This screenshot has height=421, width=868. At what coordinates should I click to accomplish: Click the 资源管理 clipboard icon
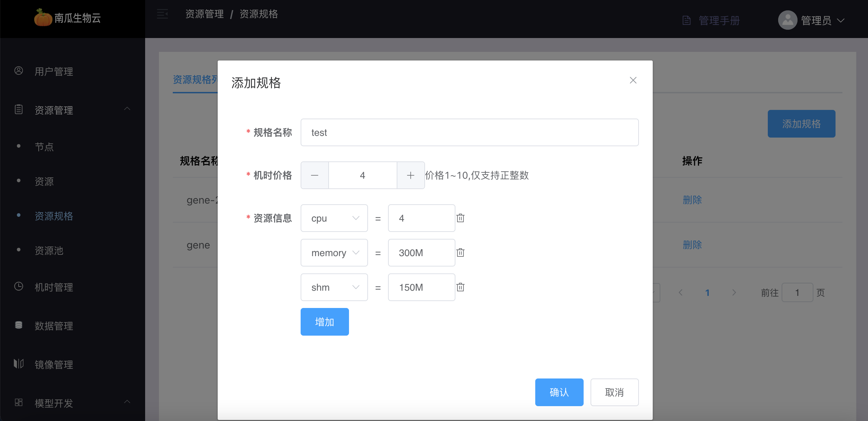[19, 110]
